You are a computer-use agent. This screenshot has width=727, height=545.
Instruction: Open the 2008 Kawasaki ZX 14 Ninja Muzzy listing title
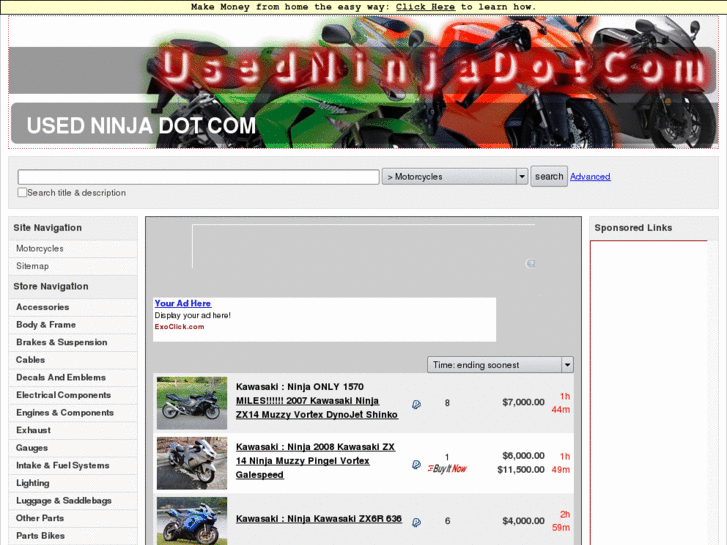315,461
